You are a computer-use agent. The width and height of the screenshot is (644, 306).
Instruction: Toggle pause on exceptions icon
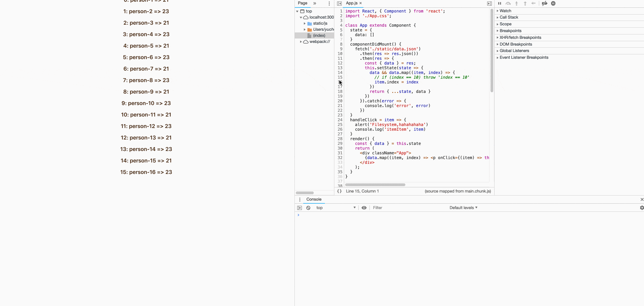[553, 3]
